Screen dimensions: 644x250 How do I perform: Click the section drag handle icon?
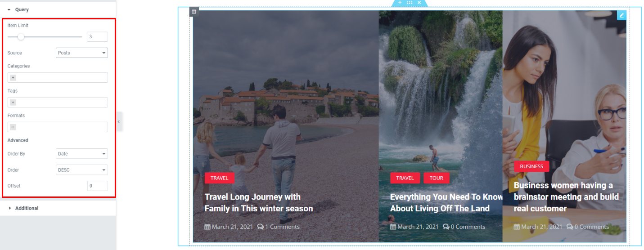click(x=410, y=3)
